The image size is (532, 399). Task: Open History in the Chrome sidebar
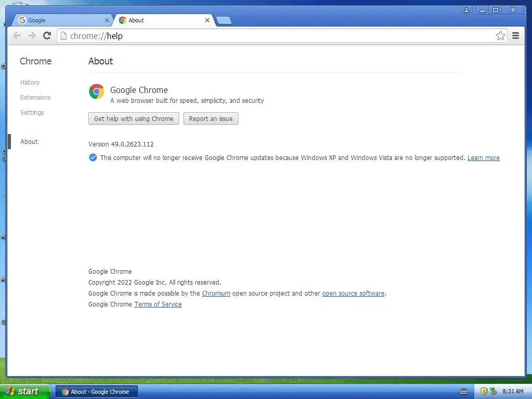(x=30, y=83)
